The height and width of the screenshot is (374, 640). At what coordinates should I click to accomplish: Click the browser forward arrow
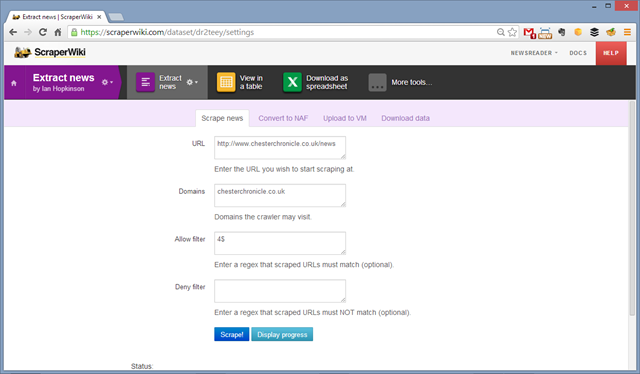point(28,32)
